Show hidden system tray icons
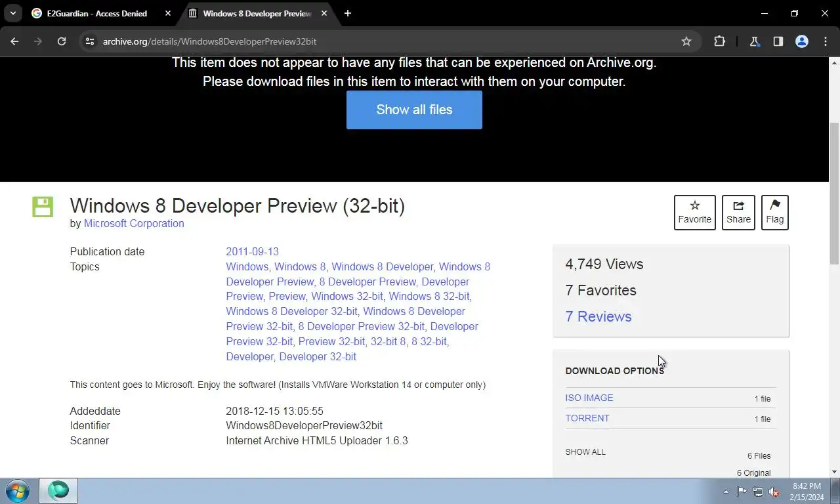This screenshot has width=840, height=504. tap(726, 492)
